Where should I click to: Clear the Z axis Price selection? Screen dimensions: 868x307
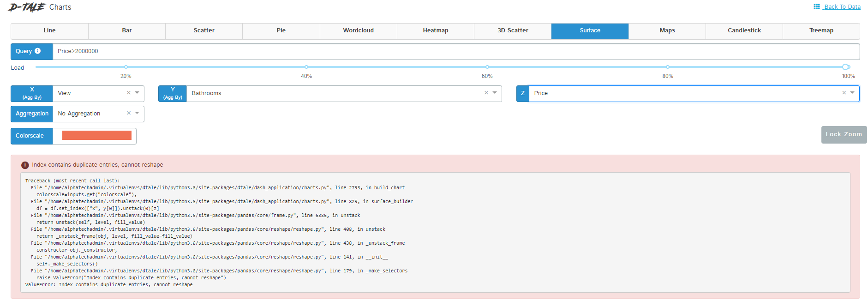tap(844, 93)
